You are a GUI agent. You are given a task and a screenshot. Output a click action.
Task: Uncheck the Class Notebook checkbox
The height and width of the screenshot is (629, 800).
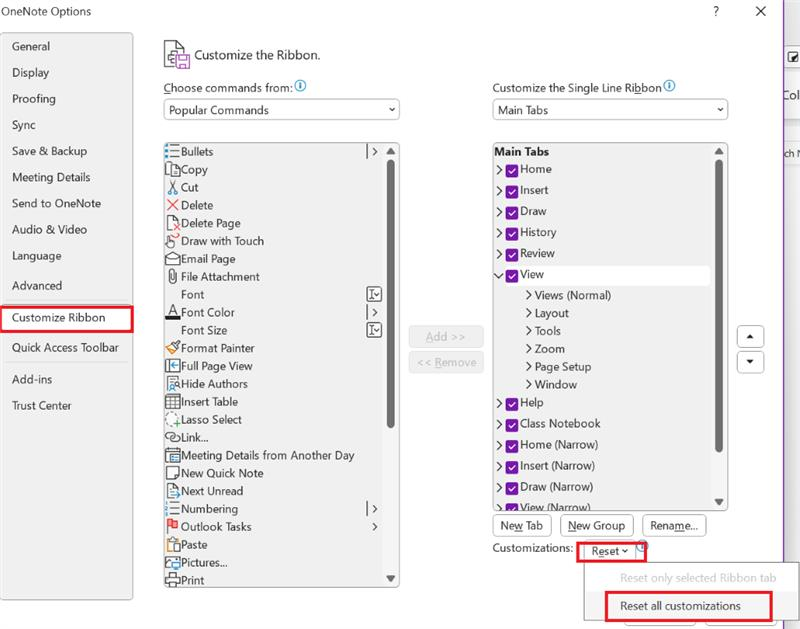coord(512,424)
